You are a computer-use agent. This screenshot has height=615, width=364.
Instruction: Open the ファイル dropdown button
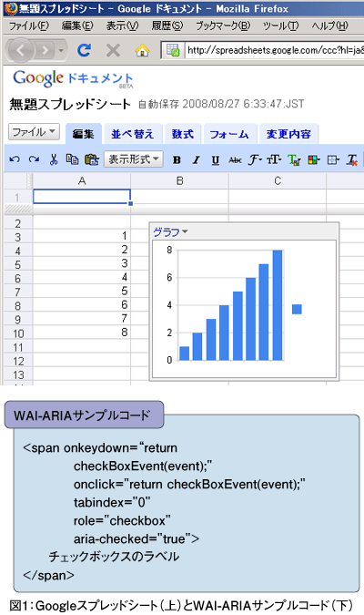[x=34, y=132]
